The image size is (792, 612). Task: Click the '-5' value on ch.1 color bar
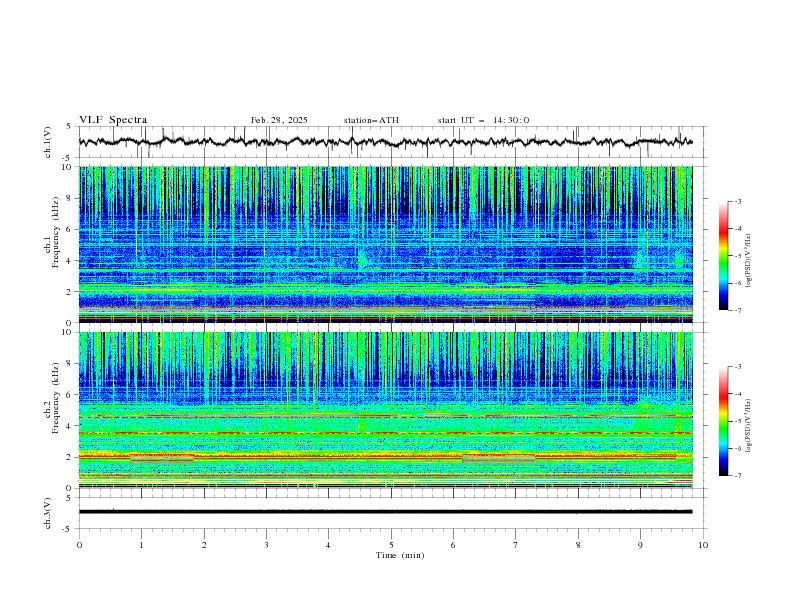click(737, 256)
